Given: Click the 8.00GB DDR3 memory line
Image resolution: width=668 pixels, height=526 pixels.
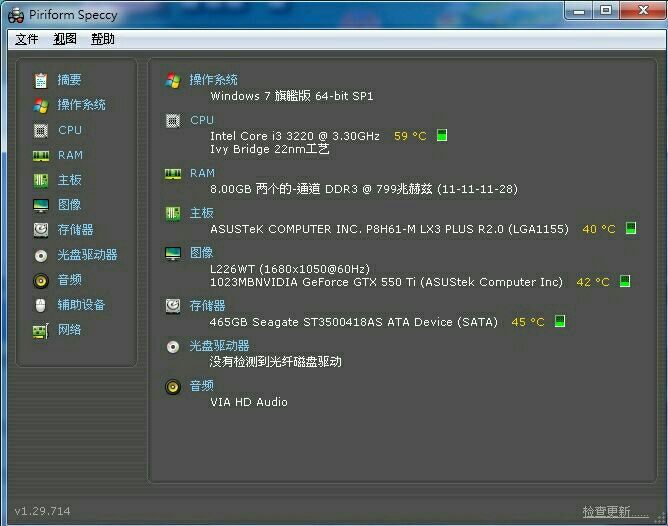Looking at the screenshot, I should click(x=364, y=189).
